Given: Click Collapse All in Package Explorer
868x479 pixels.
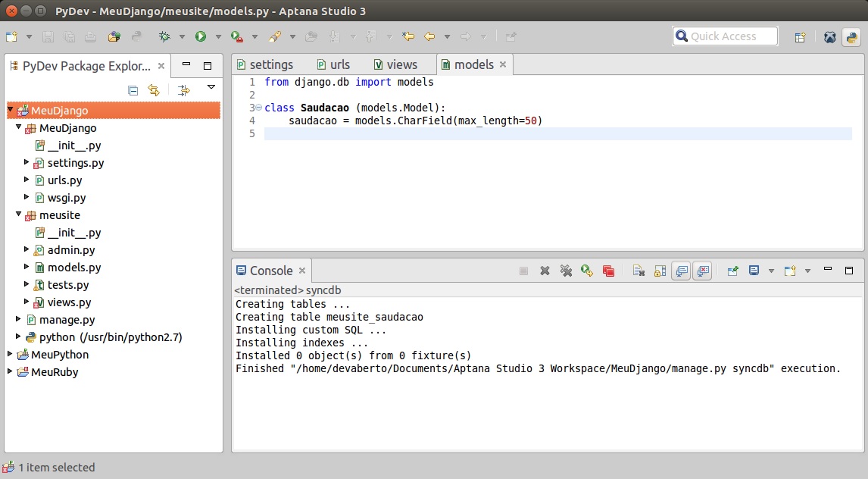Looking at the screenshot, I should click(133, 90).
